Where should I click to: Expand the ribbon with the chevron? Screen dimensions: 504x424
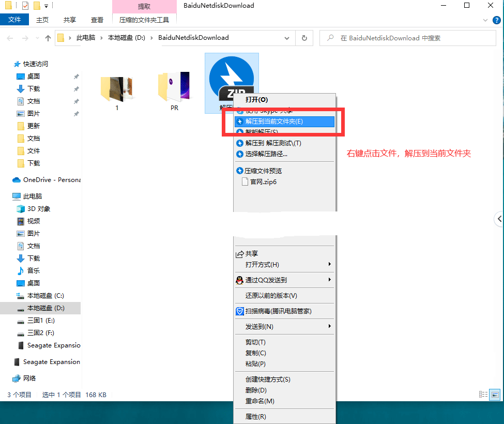point(485,20)
